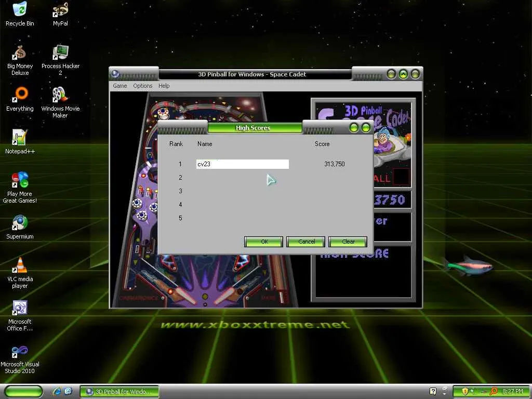Screen dimensions: 532x399
Task: Click the 3D Pinball window system icon
Action: 115,74
